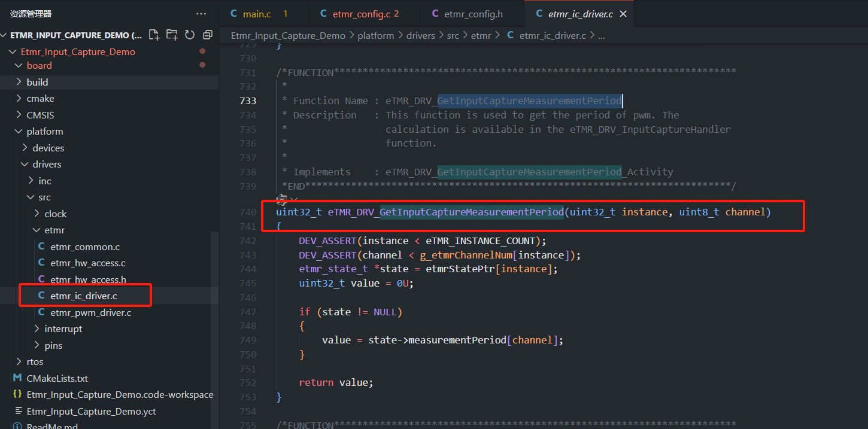
Task: Click the New File icon
Action: click(x=154, y=35)
